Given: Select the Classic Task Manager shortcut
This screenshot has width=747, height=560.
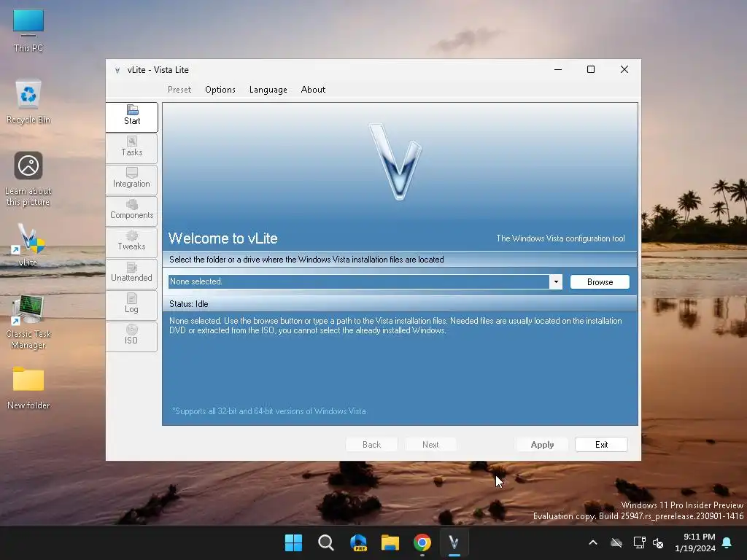Looking at the screenshot, I should pos(28,322).
